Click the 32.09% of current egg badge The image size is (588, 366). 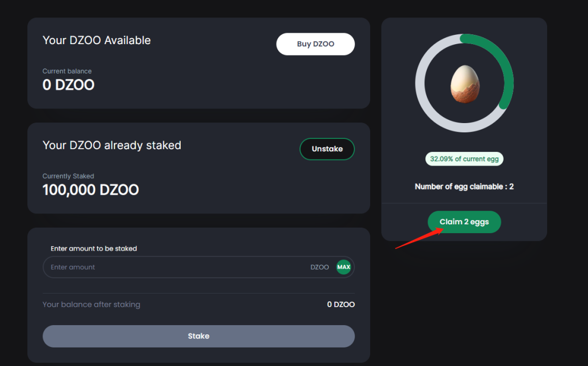pos(464,159)
